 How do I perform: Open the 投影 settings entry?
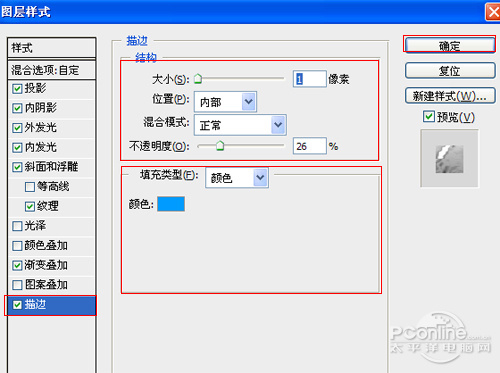(35, 88)
